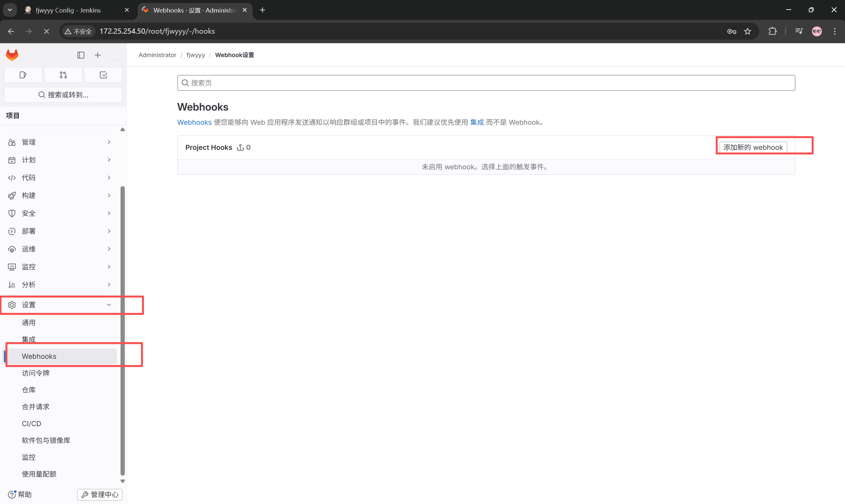The height and width of the screenshot is (504, 845).
Task: Click the GitLab fox logo
Action: 12,55
